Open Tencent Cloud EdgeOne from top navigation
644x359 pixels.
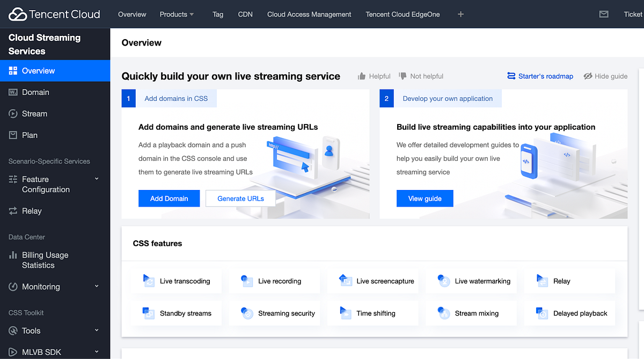pyautogui.click(x=402, y=14)
